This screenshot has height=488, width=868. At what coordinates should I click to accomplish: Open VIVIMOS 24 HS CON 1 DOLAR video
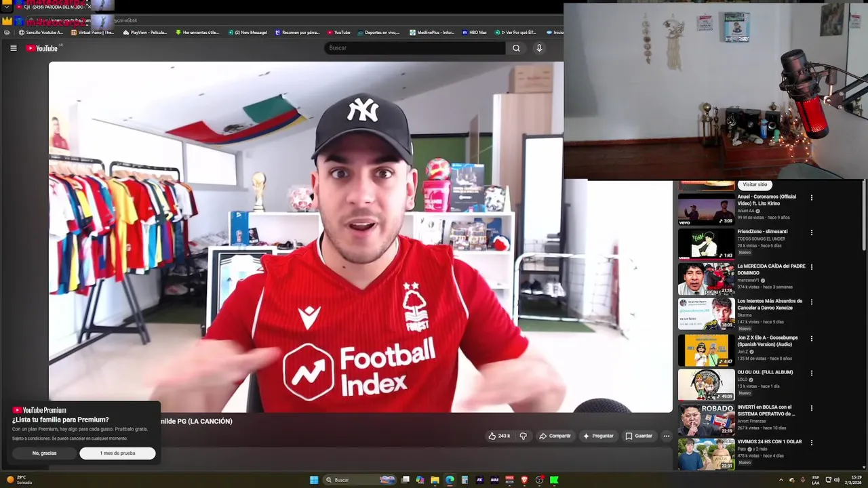pyautogui.click(x=769, y=442)
